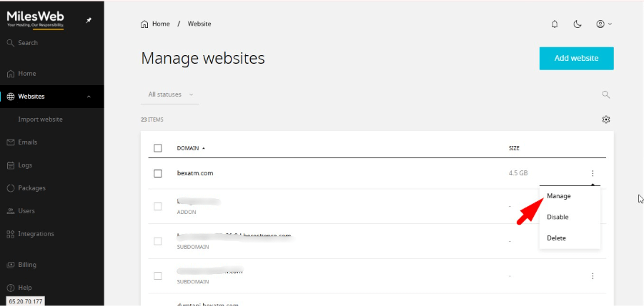Image resolution: width=644 pixels, height=307 pixels.
Task: Click the website list search icon
Action: (x=606, y=95)
